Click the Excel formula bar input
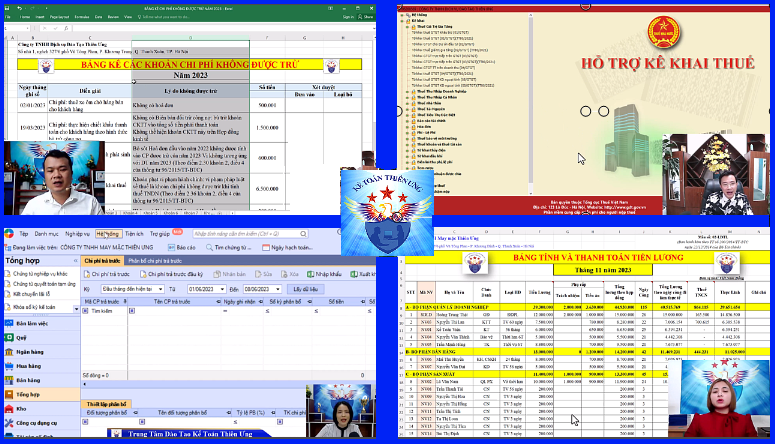Viewport: 775px width, 444px height. point(222,28)
